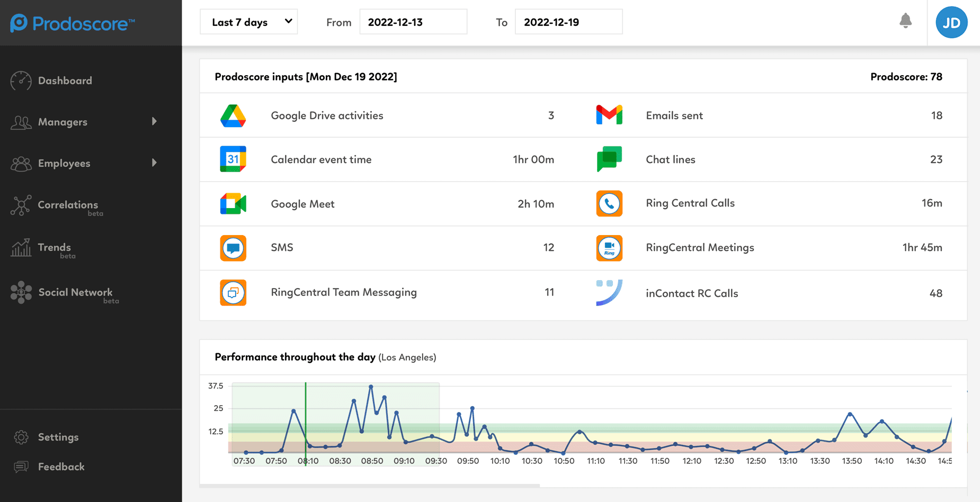
Task: Click the 1hr 45m meetings value
Action: pyautogui.click(x=922, y=248)
